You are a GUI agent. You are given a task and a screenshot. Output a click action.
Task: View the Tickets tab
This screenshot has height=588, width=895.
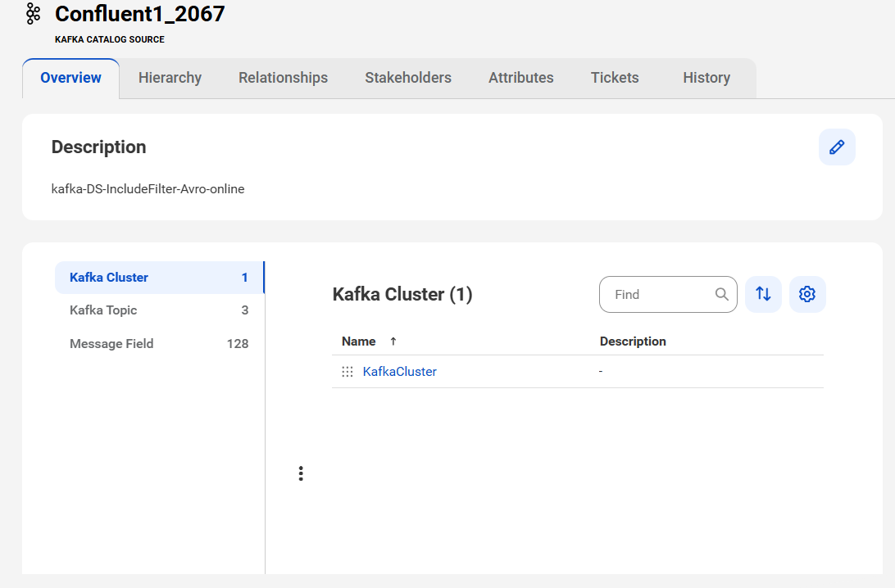[615, 78]
